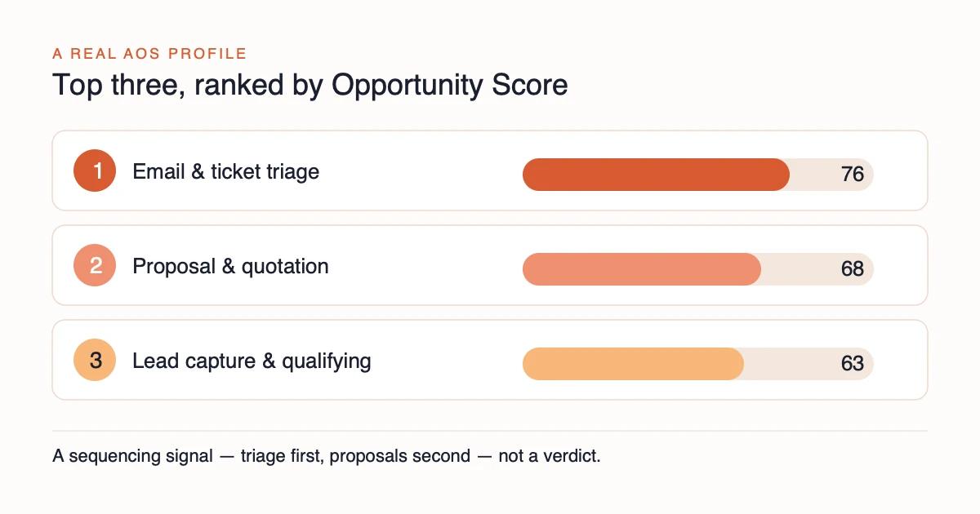Select the Lead capture & qualifying label

click(252, 361)
